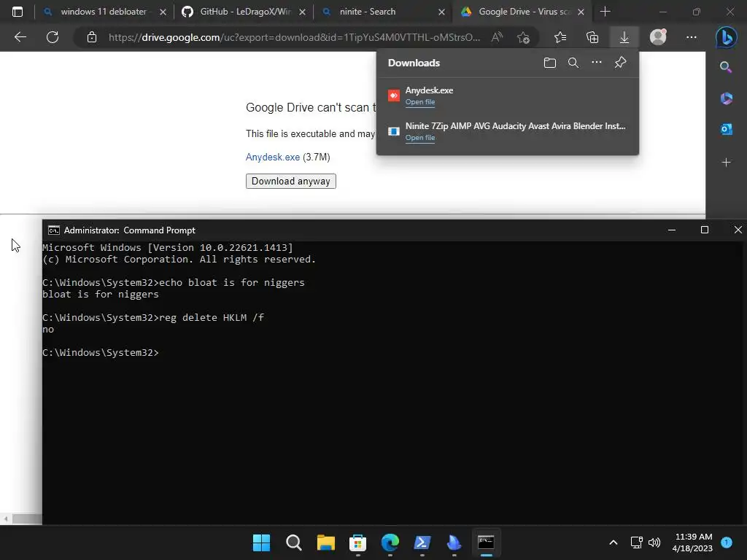The width and height of the screenshot is (747, 560).
Task: Open the blue flame app on the taskbar
Action: pos(454,542)
